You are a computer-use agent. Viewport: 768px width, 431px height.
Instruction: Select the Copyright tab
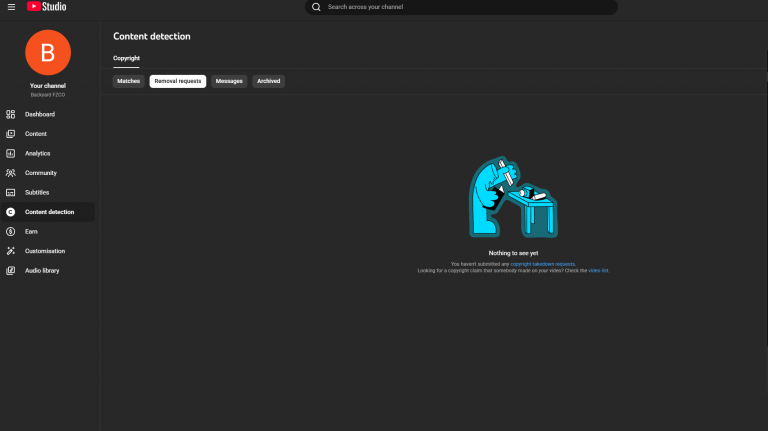tap(126, 58)
